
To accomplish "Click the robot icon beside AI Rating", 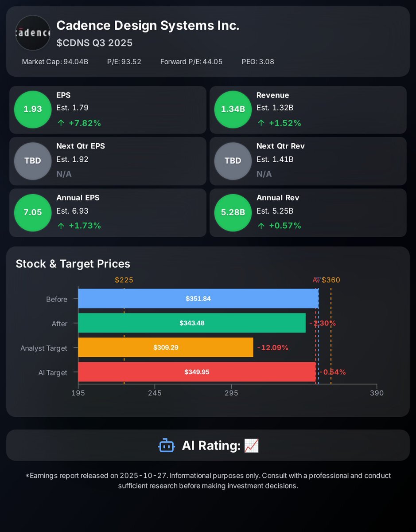I will [167, 445].
